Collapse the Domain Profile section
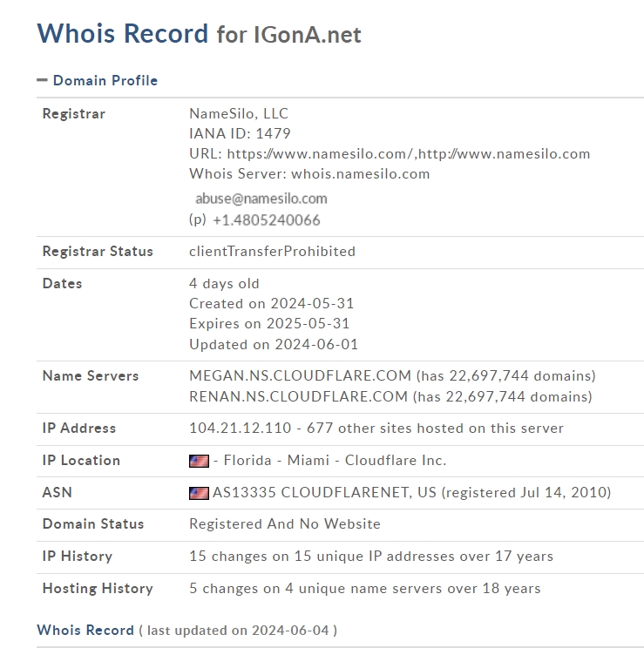The image size is (644, 648). point(42,80)
